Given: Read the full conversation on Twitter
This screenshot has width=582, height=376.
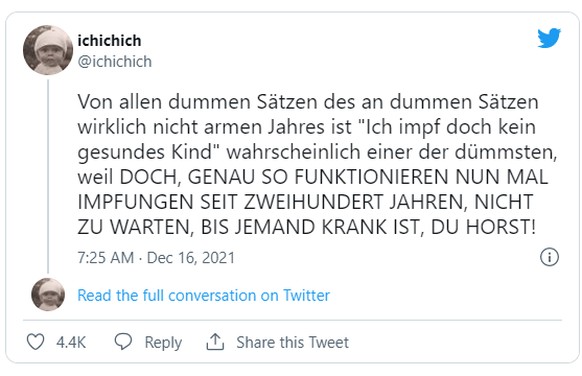Looking at the screenshot, I should (x=203, y=295).
